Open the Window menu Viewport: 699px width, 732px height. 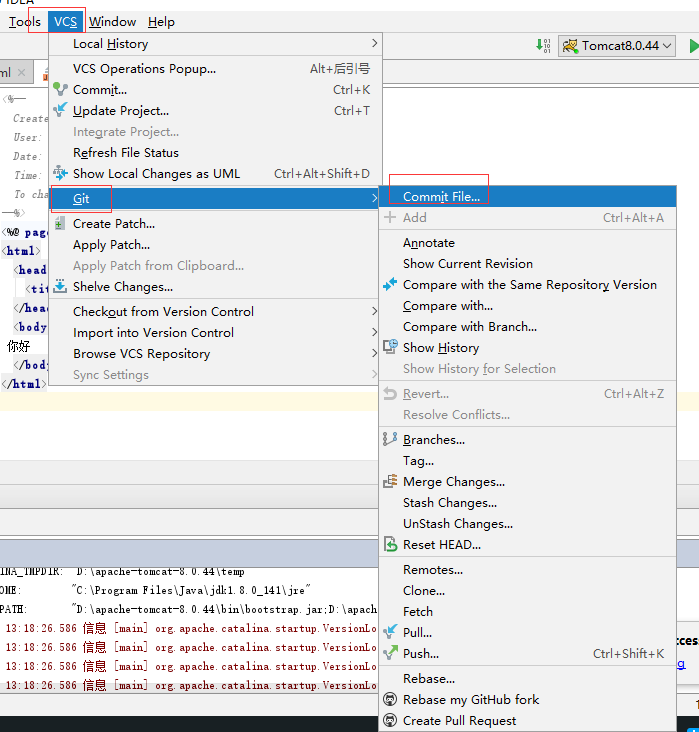[112, 21]
